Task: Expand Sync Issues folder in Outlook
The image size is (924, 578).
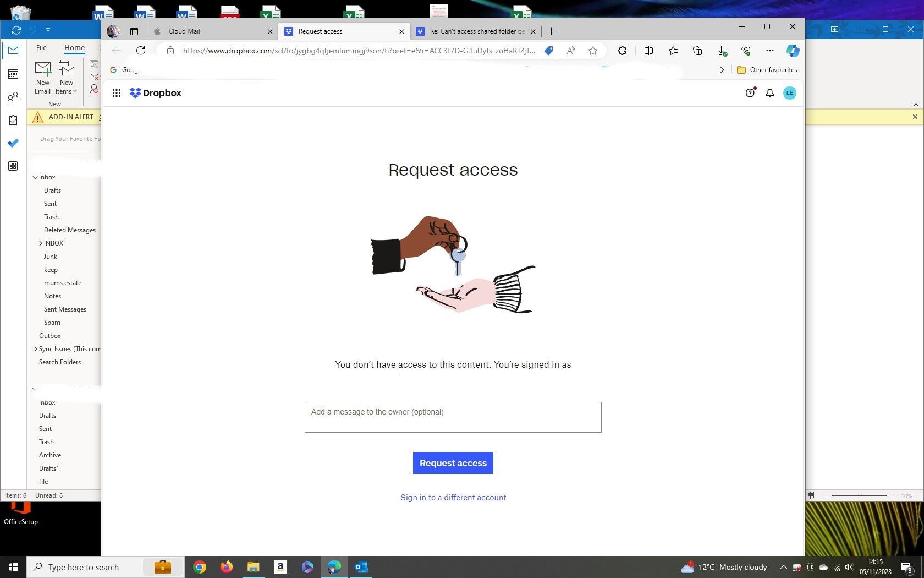Action: point(36,349)
